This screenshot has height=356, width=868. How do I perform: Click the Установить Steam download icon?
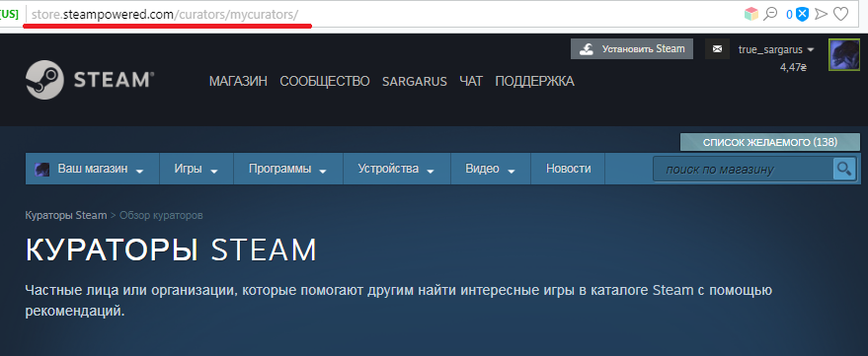[x=587, y=49]
